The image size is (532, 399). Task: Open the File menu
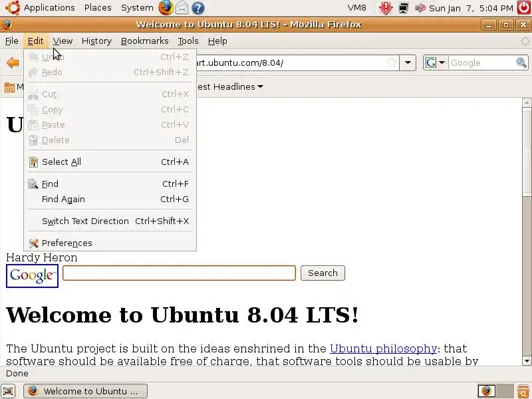[x=12, y=41]
